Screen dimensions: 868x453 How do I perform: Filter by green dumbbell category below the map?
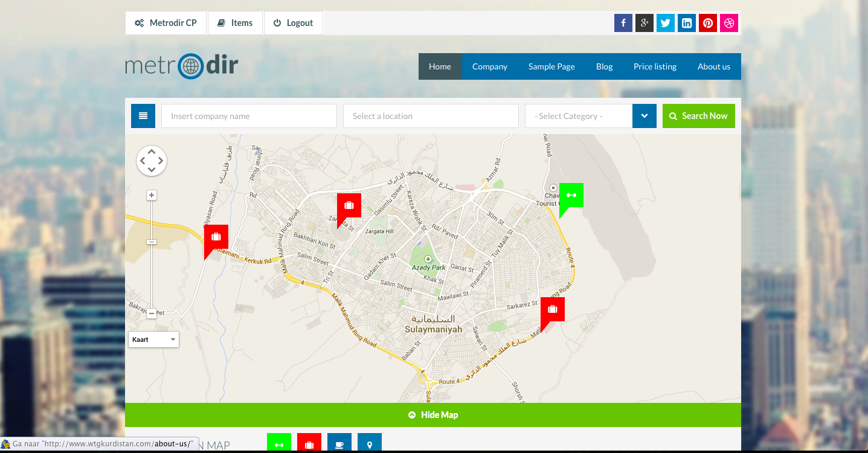(x=279, y=443)
